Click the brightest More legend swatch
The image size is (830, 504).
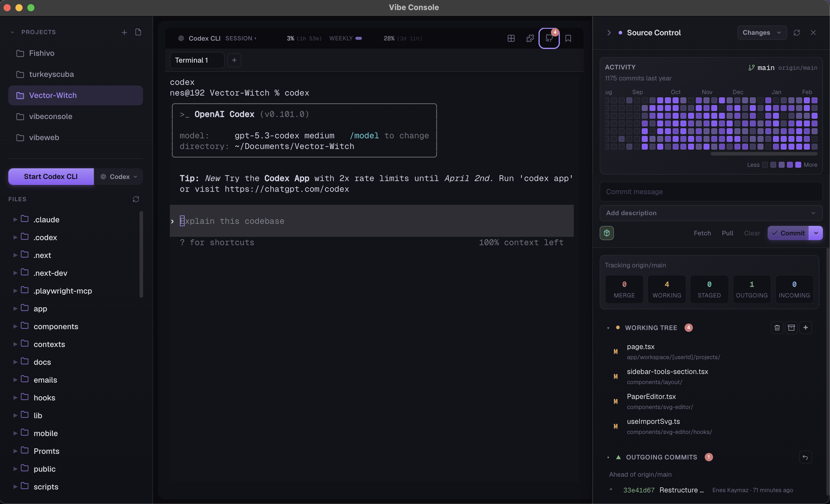click(798, 165)
